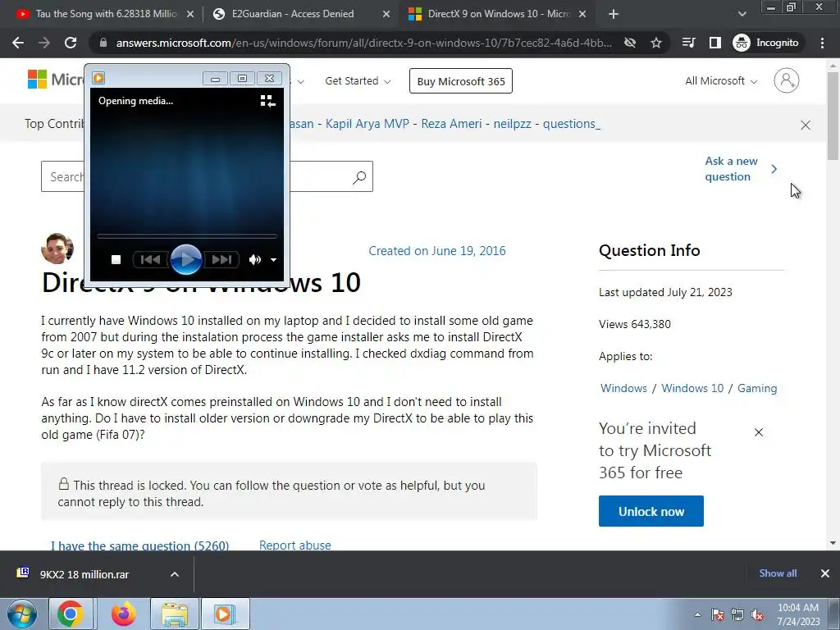Click the Unlock now button
The image size is (840, 630).
click(651, 511)
